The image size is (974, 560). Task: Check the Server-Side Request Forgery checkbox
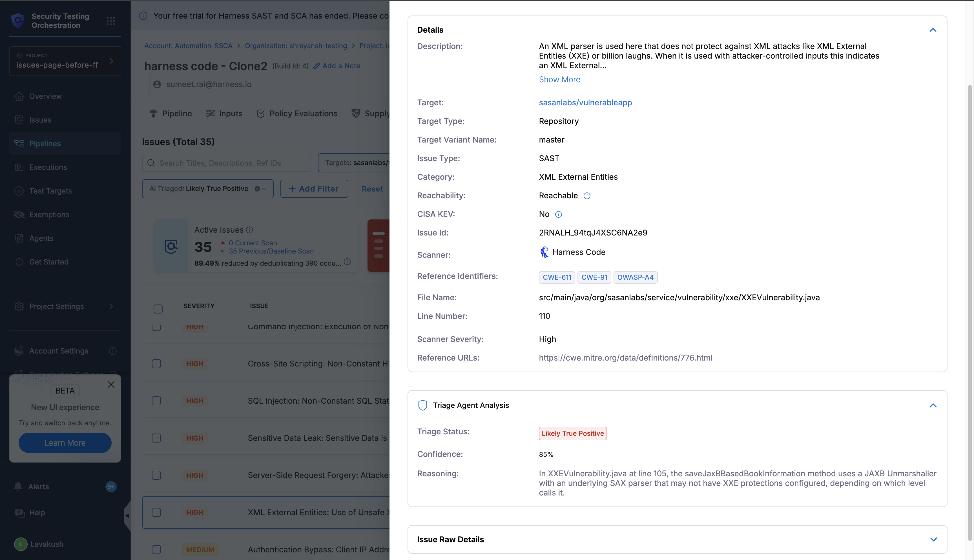click(x=157, y=475)
